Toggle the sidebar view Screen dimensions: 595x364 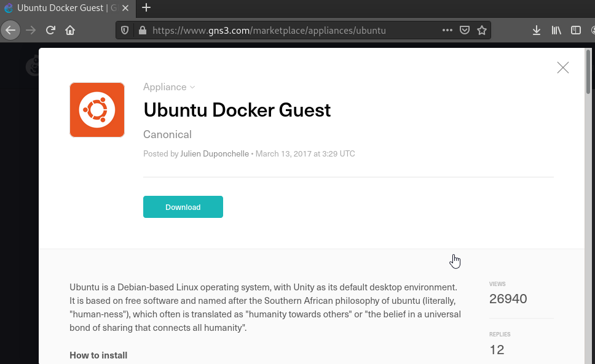(576, 30)
